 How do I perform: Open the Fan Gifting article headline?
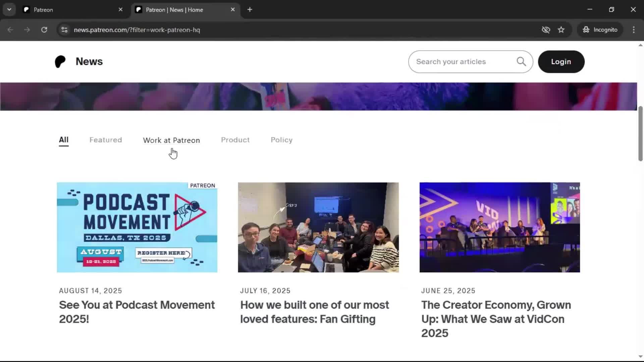tap(315, 312)
